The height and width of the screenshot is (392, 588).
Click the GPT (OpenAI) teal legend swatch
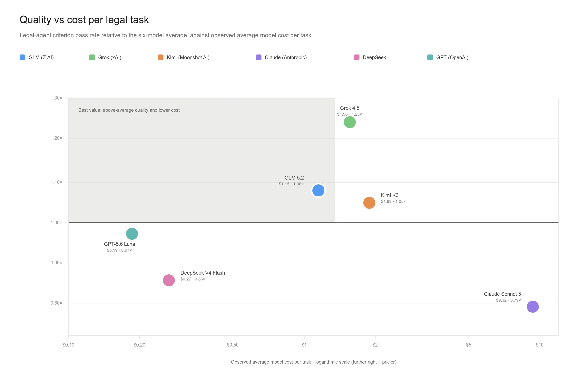tap(430, 57)
